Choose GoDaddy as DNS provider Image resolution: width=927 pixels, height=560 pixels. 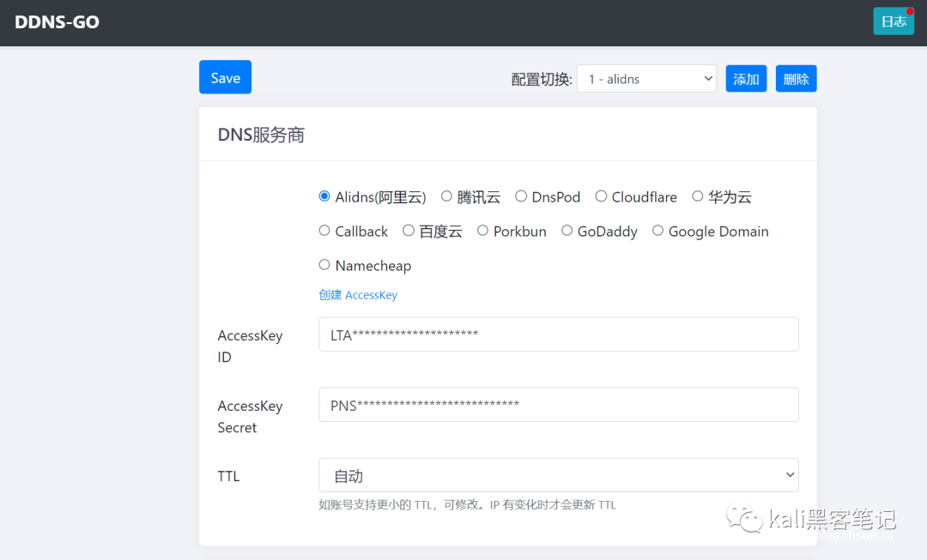[x=566, y=231]
